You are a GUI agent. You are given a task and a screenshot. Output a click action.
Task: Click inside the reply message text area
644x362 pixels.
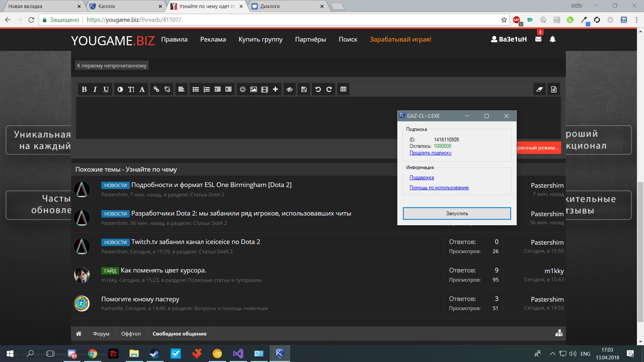pyautogui.click(x=235, y=117)
